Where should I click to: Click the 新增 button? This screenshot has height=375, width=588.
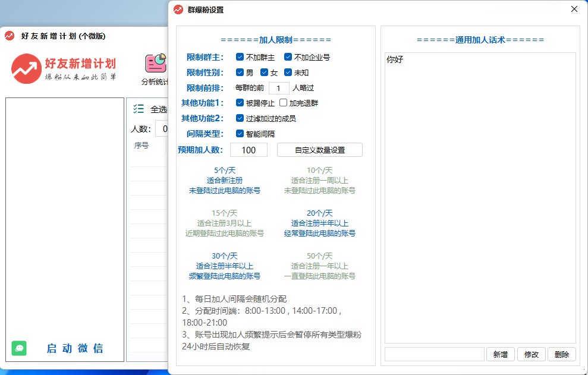tap(501, 354)
